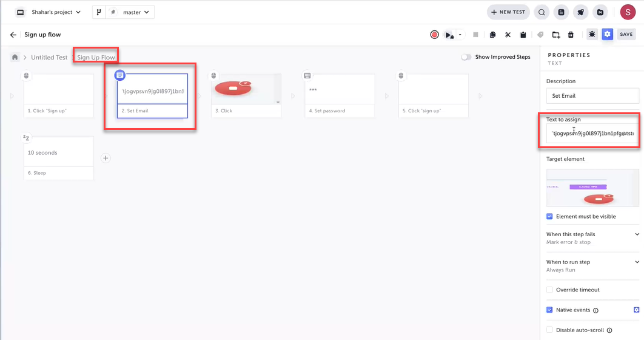
Task: Open the docs list icon
Action: point(561,12)
